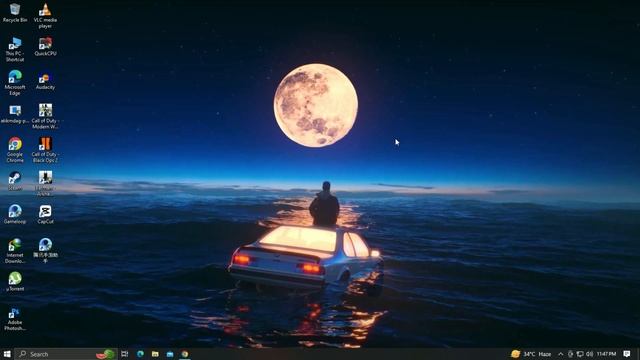Screen dimensions: 640x360
Task: Launch Edge from the taskbar
Action: coord(140,354)
